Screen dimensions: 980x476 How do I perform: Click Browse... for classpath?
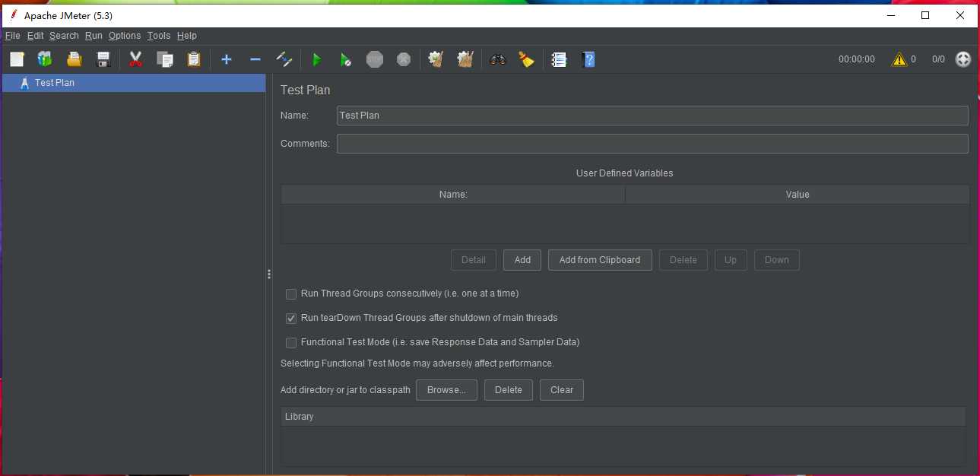[446, 390]
